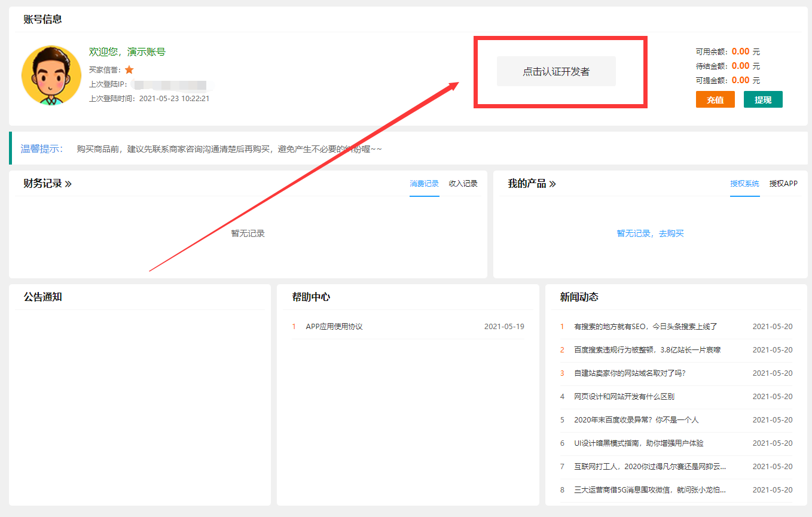
Task: Expand 财务记录 via double chevron heading
Action: tap(48, 184)
